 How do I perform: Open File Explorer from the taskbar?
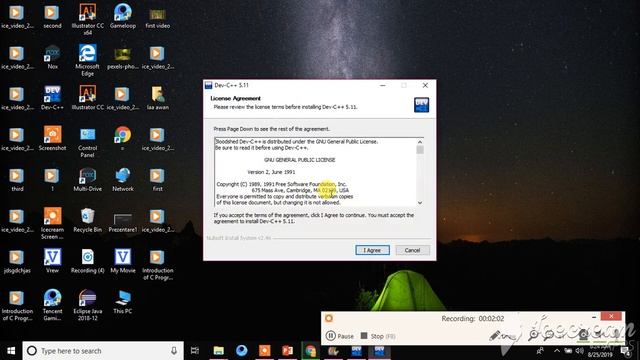click(219, 351)
